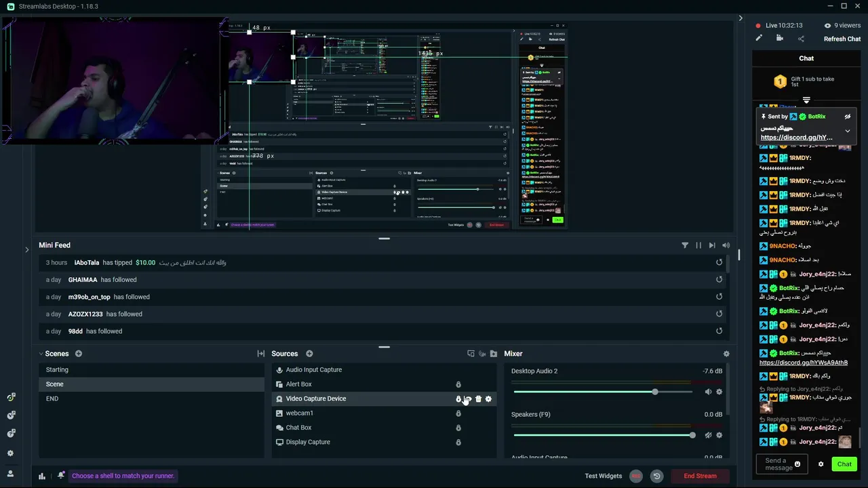
Task: Open the performance stats chart icon
Action: click(42, 476)
